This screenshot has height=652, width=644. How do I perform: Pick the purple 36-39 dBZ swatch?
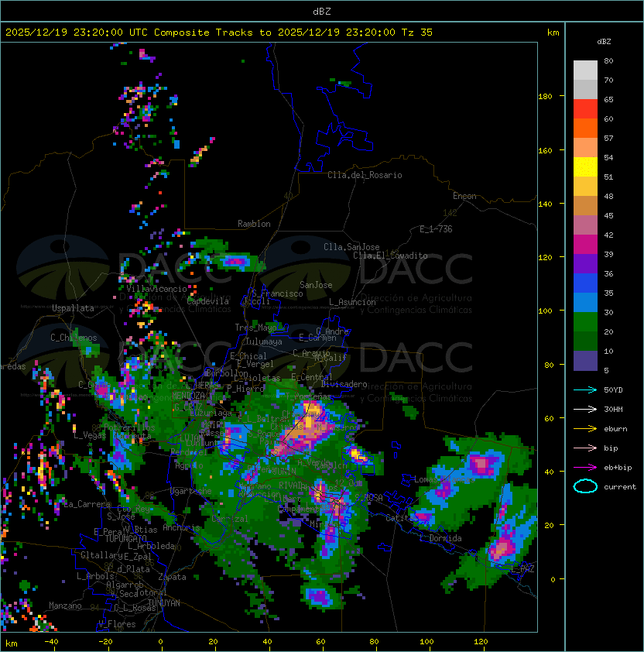pyautogui.click(x=585, y=263)
